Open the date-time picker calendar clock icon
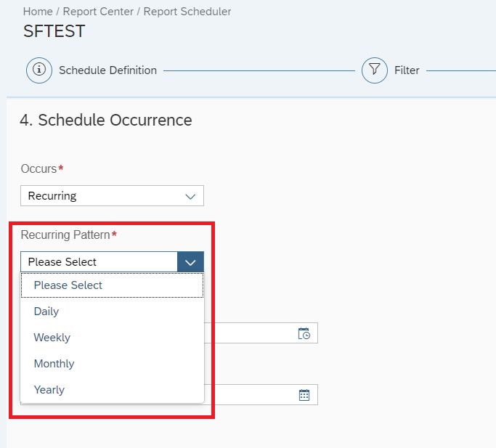 coord(304,333)
